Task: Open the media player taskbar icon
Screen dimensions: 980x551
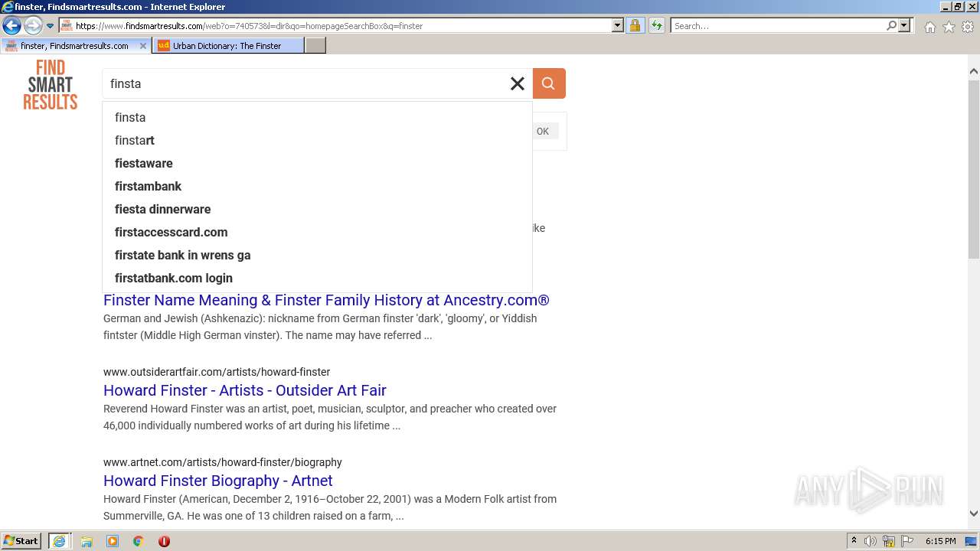Action: pos(113,541)
